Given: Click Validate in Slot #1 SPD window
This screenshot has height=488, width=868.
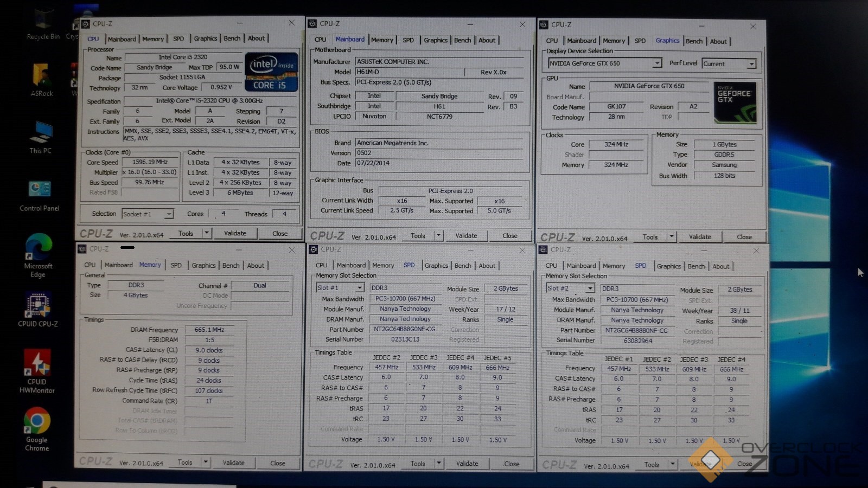Looking at the screenshot, I should point(467,464).
